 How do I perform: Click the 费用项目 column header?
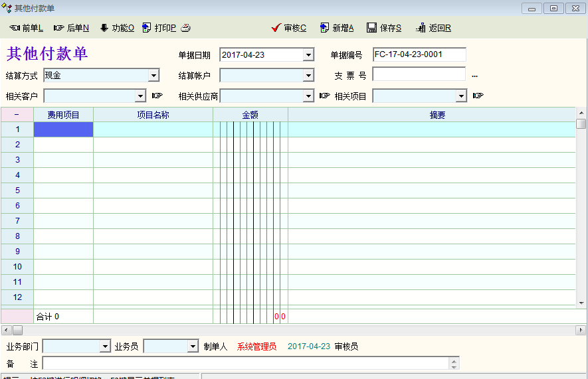(63, 115)
